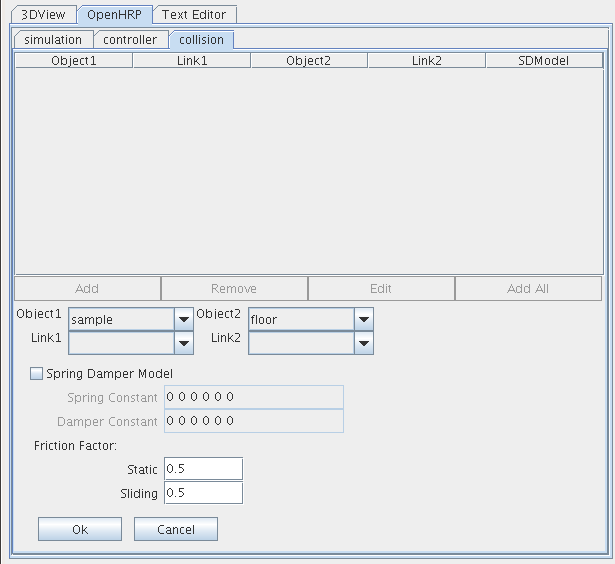Confirm with the Ok button
615x564 pixels.
(x=80, y=529)
